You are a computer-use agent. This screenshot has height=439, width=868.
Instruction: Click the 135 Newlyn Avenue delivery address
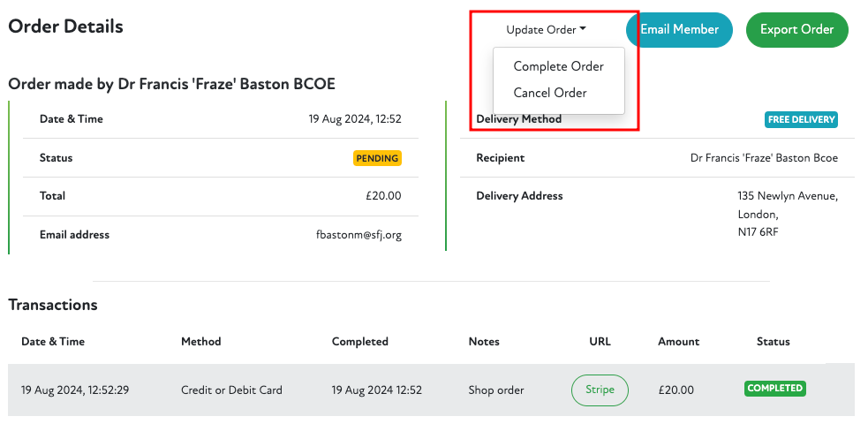787,196
